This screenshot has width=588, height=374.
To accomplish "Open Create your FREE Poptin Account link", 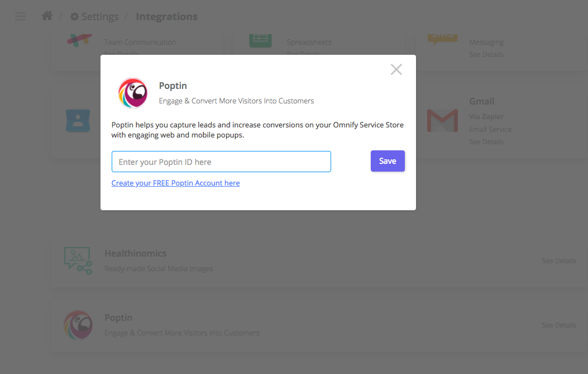I will (175, 183).
